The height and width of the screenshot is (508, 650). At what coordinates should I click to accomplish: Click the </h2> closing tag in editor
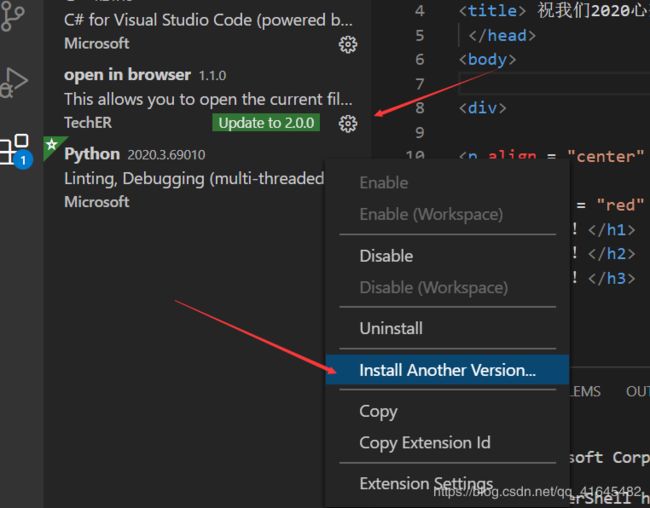point(611,254)
